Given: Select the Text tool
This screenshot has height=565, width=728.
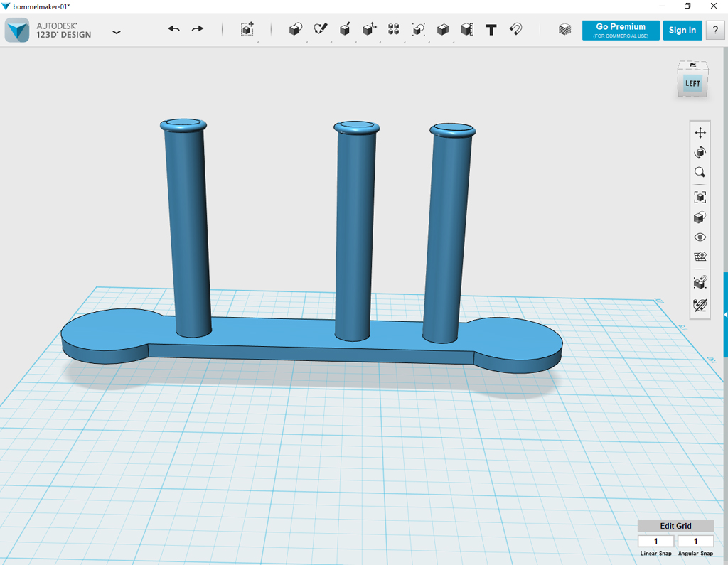Looking at the screenshot, I should tap(491, 30).
